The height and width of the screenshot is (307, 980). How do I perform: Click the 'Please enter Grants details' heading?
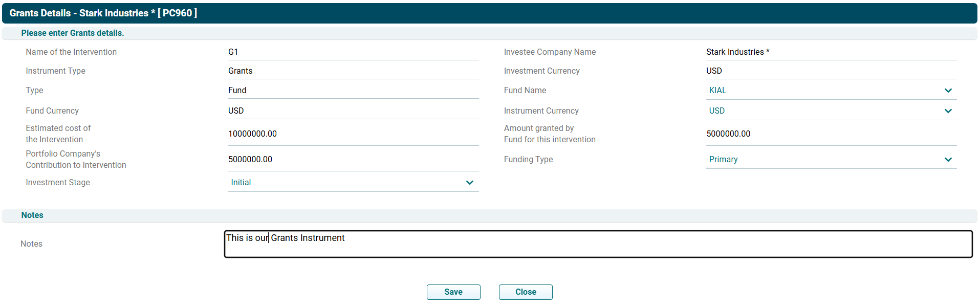point(73,33)
